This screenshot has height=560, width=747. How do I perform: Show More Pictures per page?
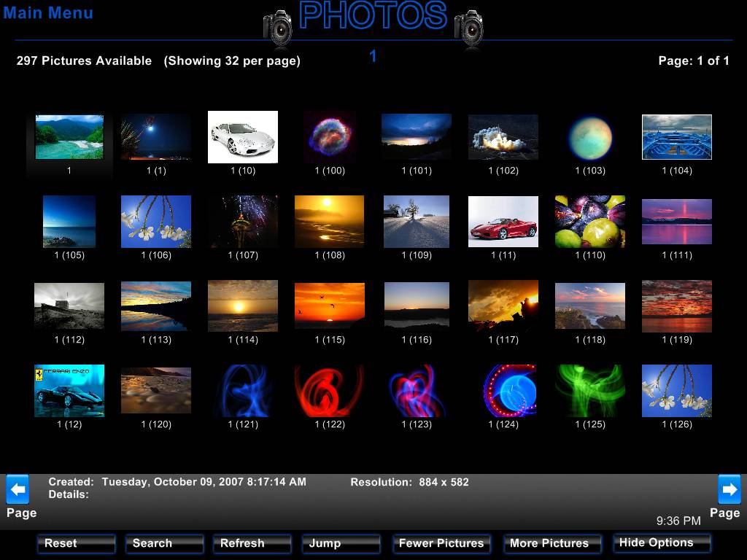(x=552, y=543)
